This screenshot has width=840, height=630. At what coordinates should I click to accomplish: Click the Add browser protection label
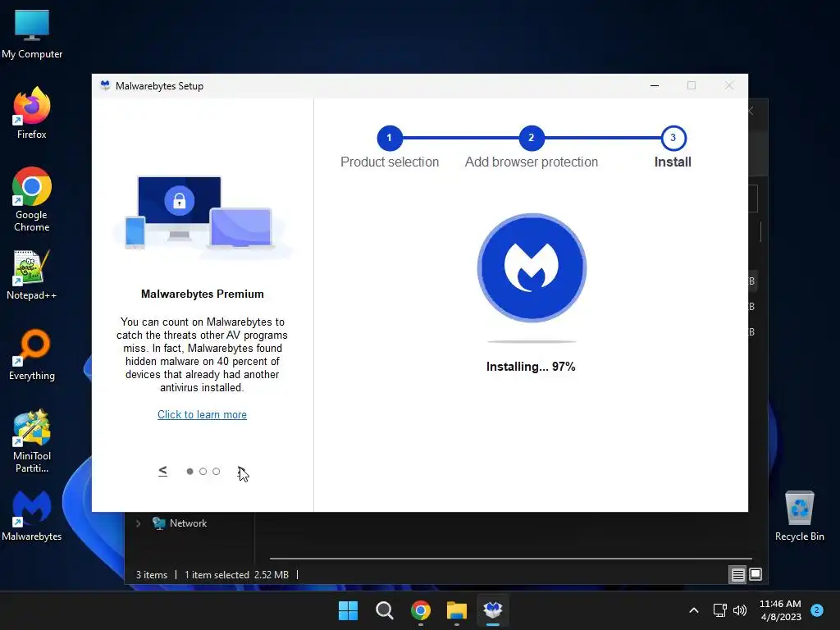click(532, 162)
